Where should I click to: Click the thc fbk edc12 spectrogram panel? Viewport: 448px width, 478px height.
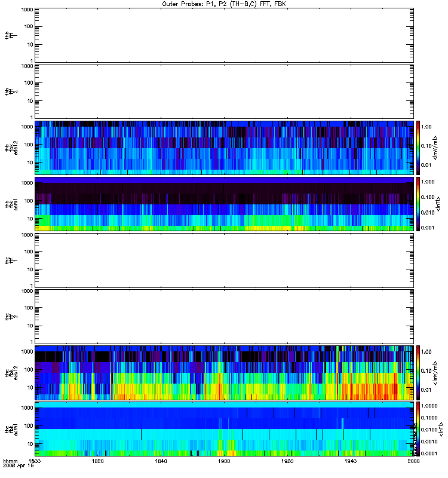(x=225, y=372)
